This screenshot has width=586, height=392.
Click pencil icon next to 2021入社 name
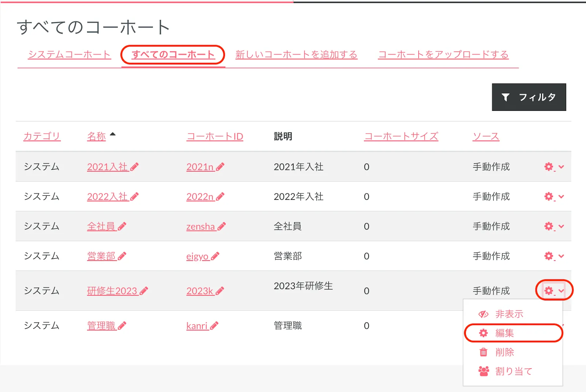[134, 167]
